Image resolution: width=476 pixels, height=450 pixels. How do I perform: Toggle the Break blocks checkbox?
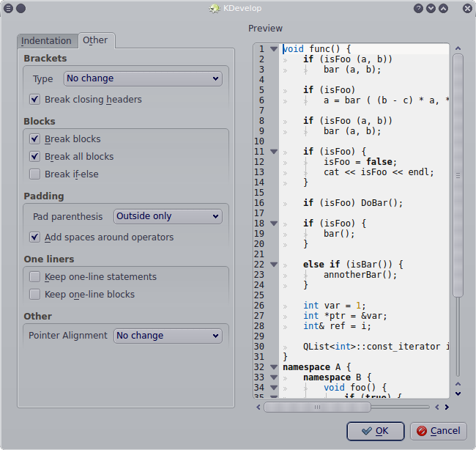click(x=65, y=139)
